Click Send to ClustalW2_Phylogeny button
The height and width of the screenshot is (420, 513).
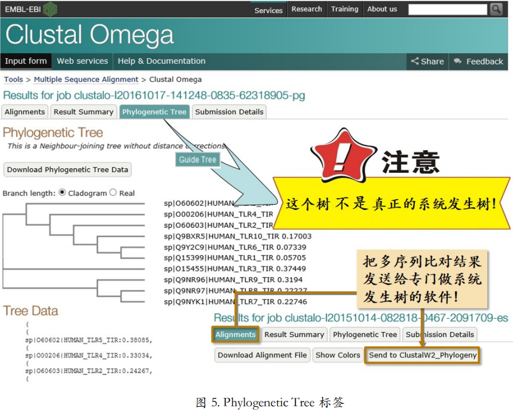click(422, 355)
